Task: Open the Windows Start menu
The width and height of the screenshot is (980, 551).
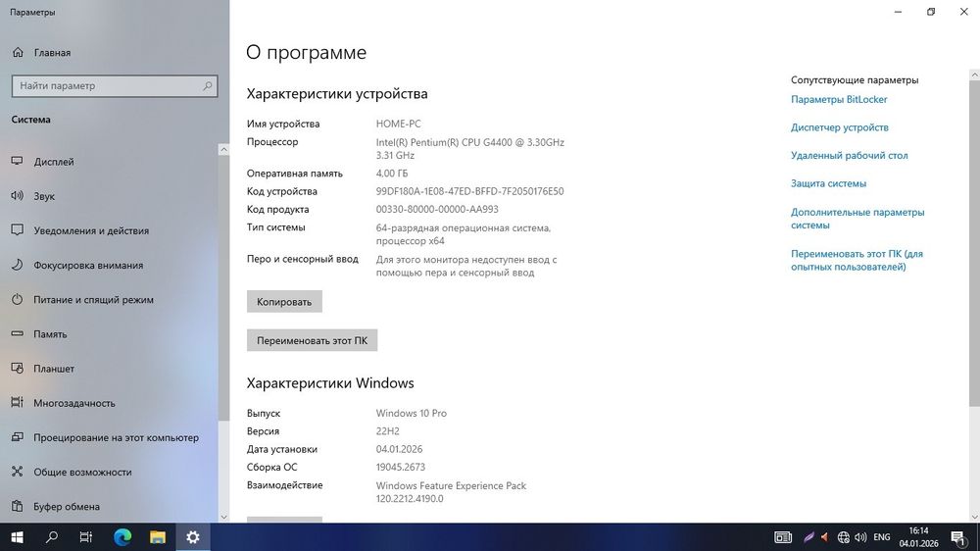Action: pos(18,537)
